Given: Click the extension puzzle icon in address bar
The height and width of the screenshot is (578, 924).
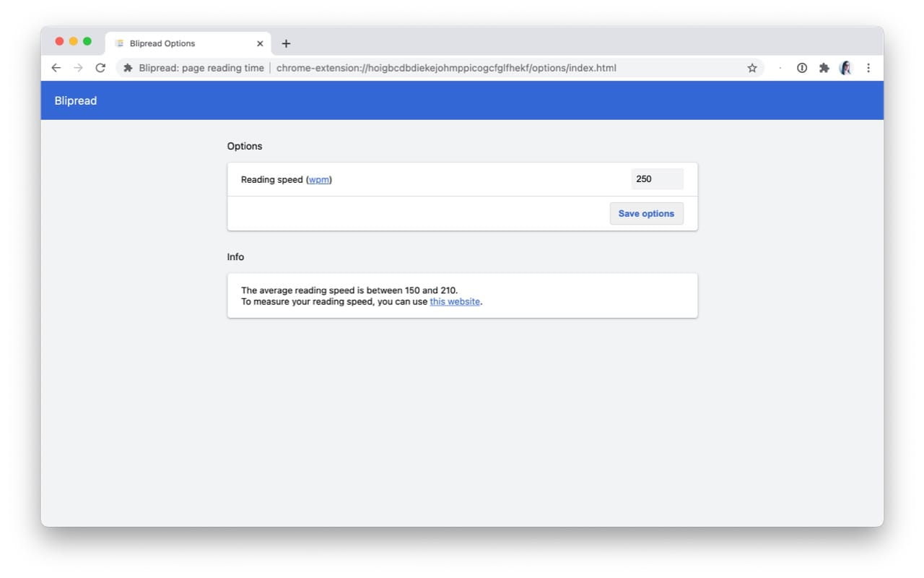Looking at the screenshot, I should [128, 68].
